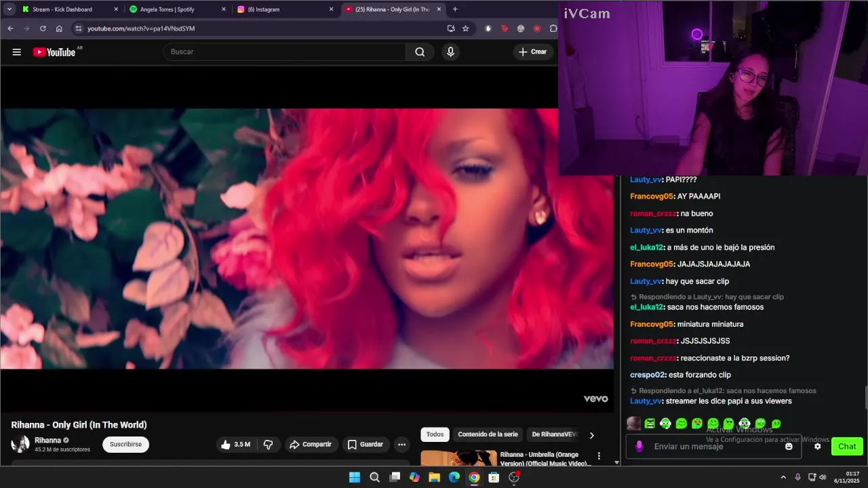The height and width of the screenshot is (488, 868).
Task: Send message with the green Chat button
Action: 847,446
